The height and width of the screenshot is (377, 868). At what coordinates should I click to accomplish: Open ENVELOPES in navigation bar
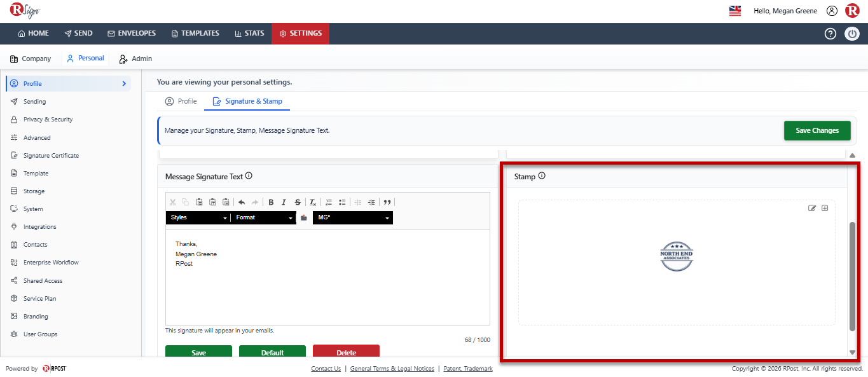pyautogui.click(x=132, y=34)
